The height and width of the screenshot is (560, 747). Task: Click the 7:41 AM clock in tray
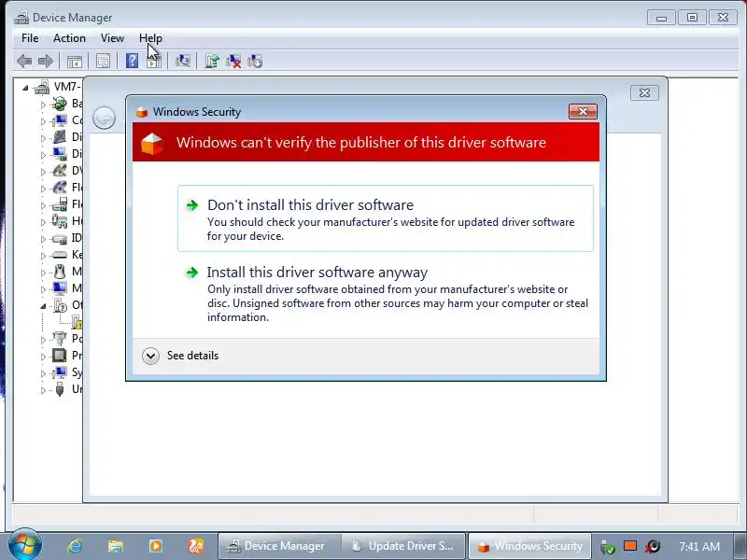pyautogui.click(x=699, y=546)
